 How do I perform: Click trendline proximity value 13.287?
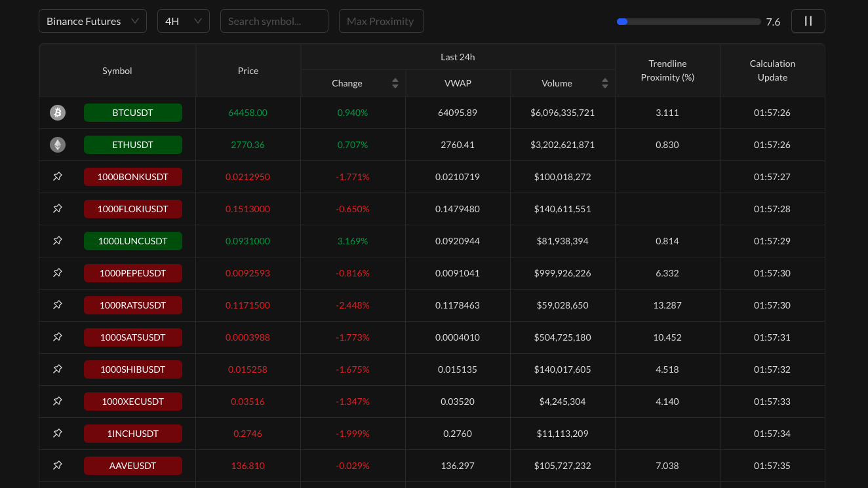pos(667,305)
